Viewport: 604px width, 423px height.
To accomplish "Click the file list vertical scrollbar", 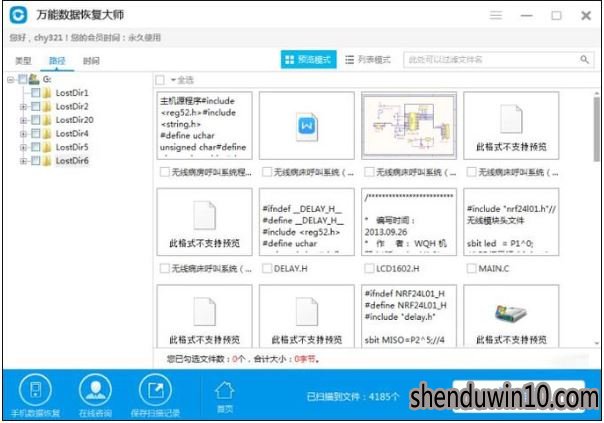I will coord(597,129).
